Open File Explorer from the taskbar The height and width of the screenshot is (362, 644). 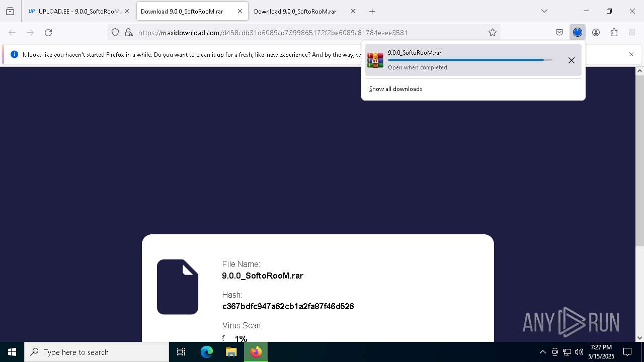point(231,352)
